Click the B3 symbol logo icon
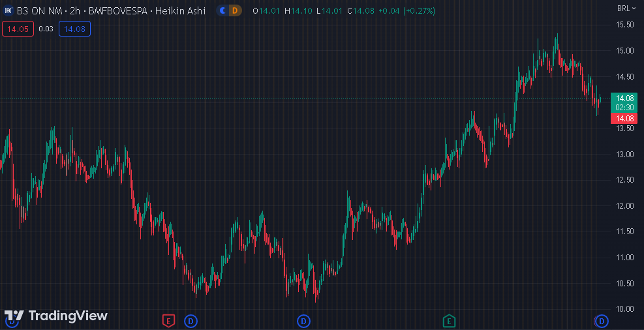This screenshot has width=644, height=330. [8, 10]
